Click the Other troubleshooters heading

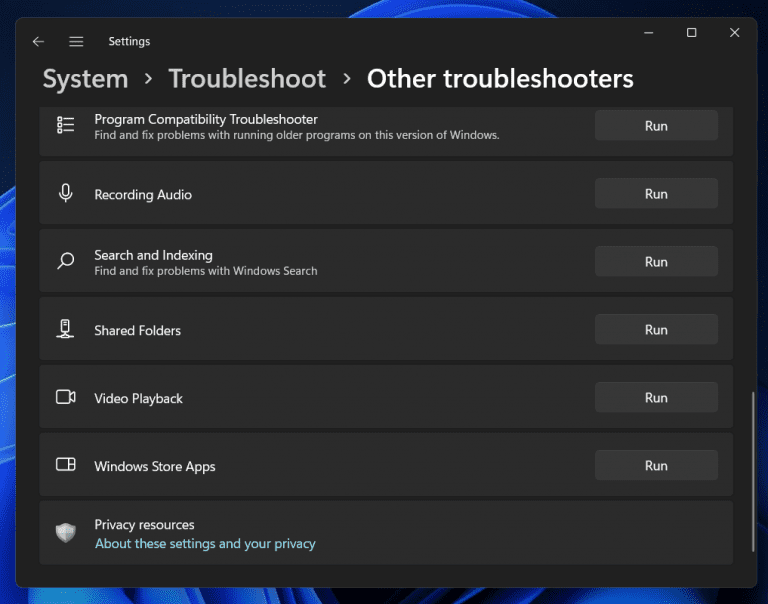(x=500, y=79)
